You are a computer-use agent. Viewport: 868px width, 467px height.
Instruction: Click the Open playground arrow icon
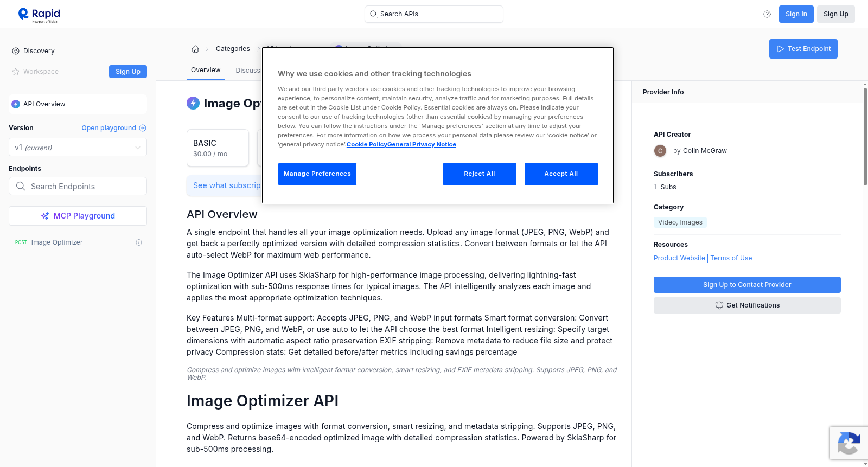[x=143, y=128]
